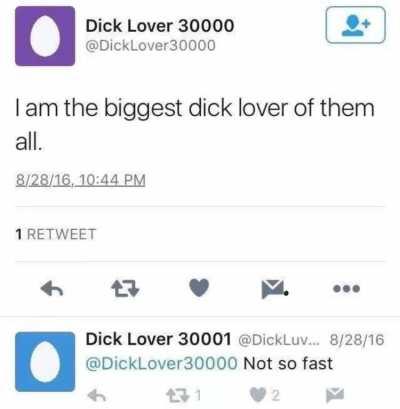This screenshot has height=409, width=400.
Task: Open the reply's 8/28/16 date
Action: [357, 340]
